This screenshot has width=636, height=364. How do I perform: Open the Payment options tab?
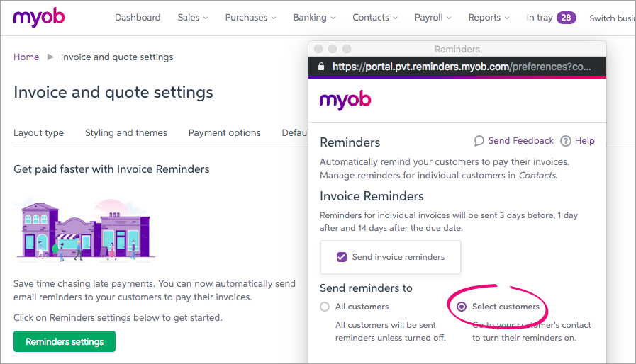224,132
